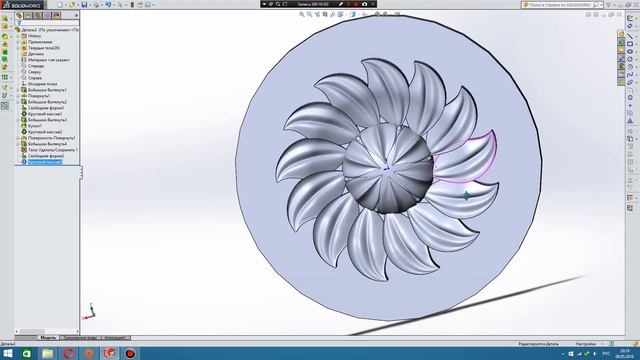The image size is (640, 360).
Task: Click the camera icon in recorder bar
Action: [364, 4]
